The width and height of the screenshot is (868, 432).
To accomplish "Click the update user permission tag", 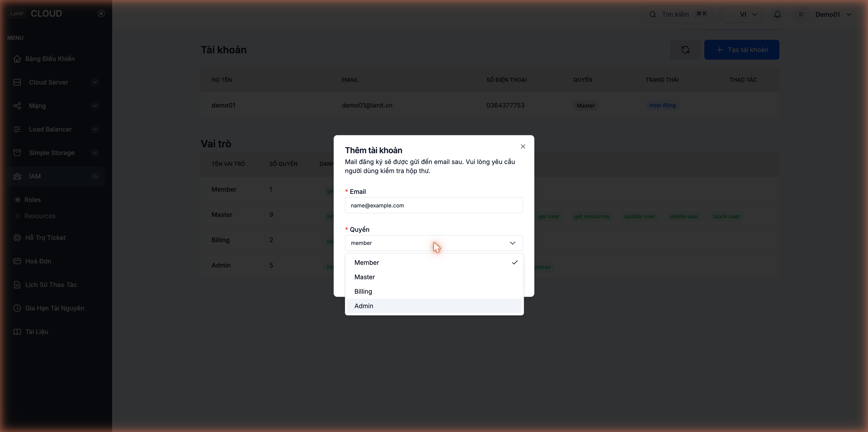I will coord(639,216).
